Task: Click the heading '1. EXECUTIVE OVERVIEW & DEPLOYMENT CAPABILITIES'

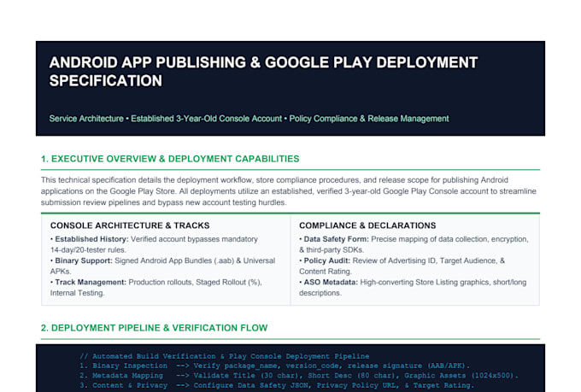Action: (x=170, y=159)
